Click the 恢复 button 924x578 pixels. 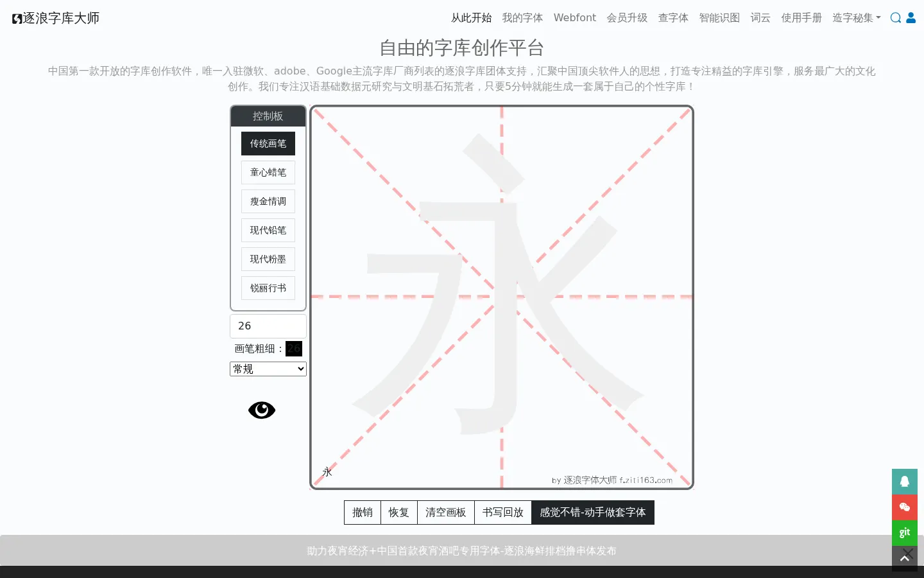coord(399,512)
